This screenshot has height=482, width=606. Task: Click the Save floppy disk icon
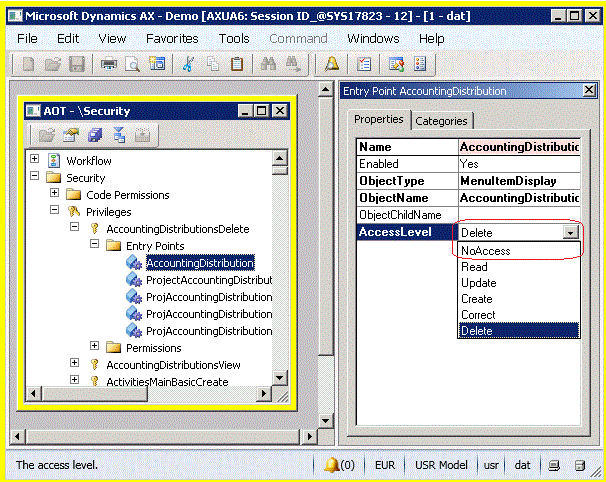[x=77, y=64]
